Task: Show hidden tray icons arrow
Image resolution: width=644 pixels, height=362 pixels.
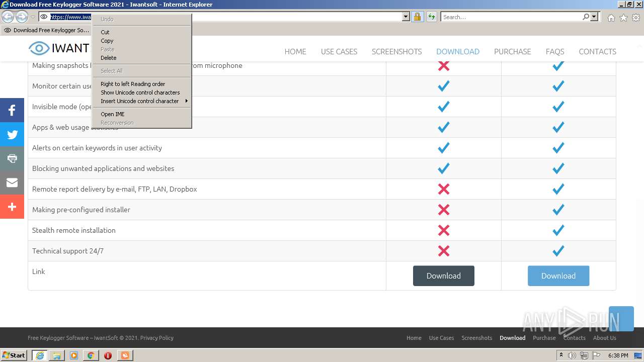Action: (x=561, y=355)
